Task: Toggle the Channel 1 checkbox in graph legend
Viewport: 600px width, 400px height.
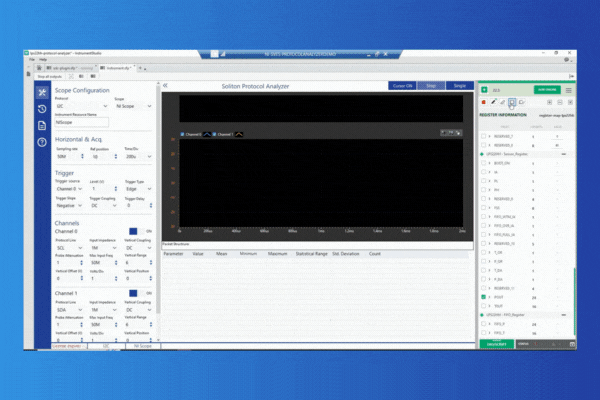Action: click(x=216, y=133)
